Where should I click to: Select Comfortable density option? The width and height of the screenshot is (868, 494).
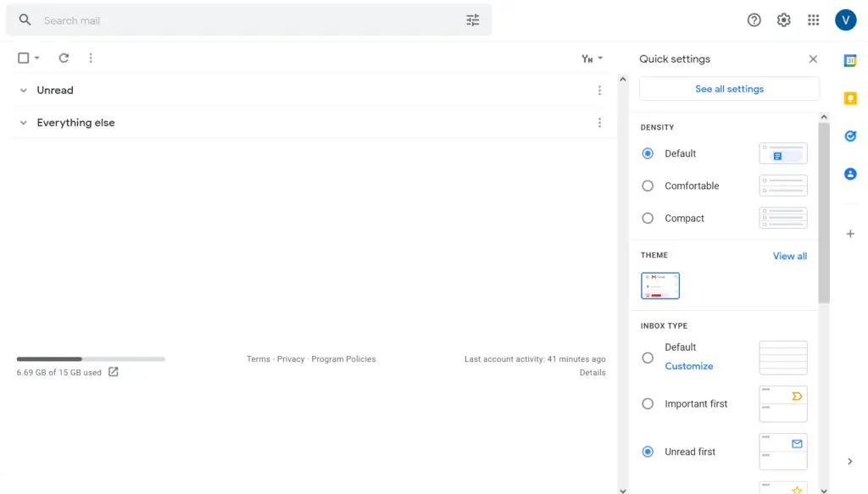[647, 186]
